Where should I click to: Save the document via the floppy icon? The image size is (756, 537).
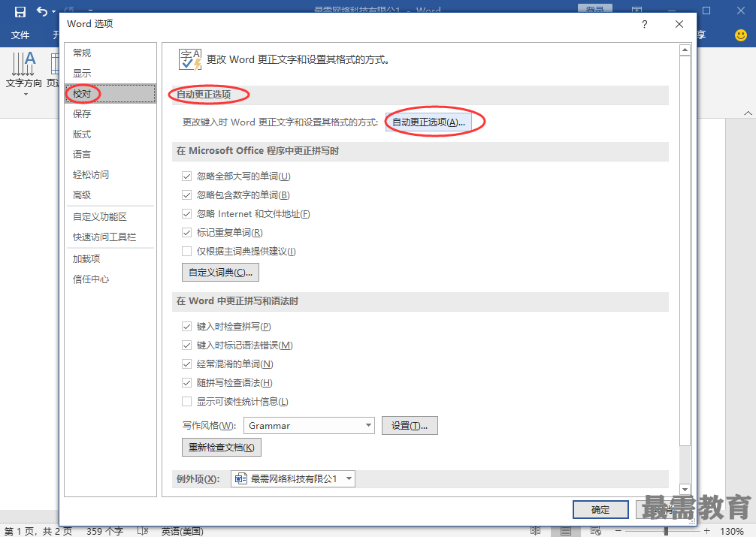coord(20,11)
